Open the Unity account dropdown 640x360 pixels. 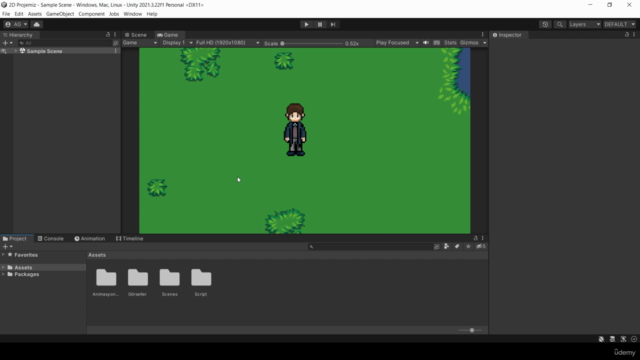click(16, 24)
